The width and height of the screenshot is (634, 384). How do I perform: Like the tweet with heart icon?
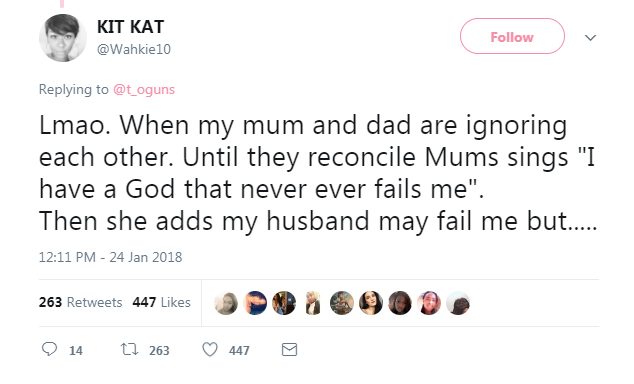point(210,350)
